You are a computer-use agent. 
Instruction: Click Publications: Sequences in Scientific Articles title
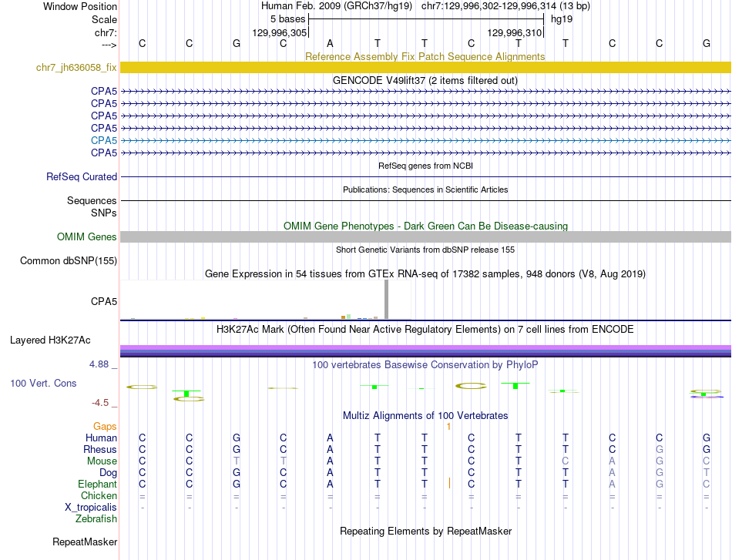[425, 189]
